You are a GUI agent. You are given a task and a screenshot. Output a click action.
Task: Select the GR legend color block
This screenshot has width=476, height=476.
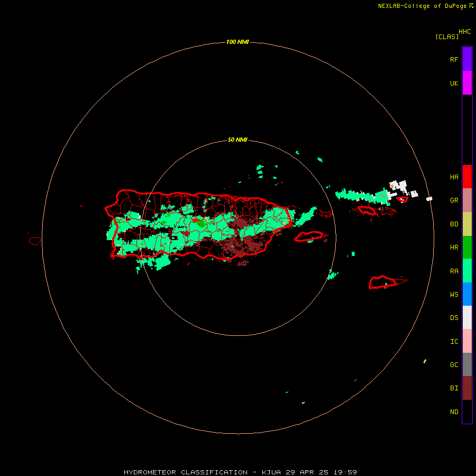pos(467,200)
